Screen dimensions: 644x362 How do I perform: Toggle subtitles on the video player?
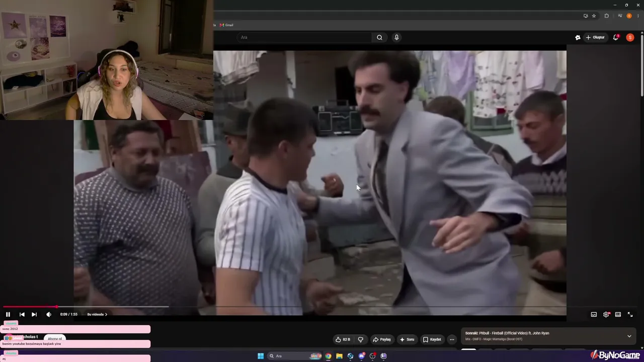pos(594,314)
